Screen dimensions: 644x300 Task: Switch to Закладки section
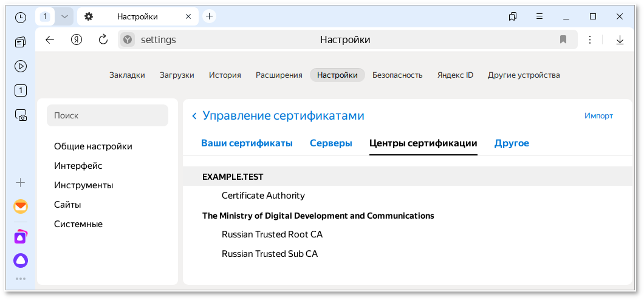127,75
